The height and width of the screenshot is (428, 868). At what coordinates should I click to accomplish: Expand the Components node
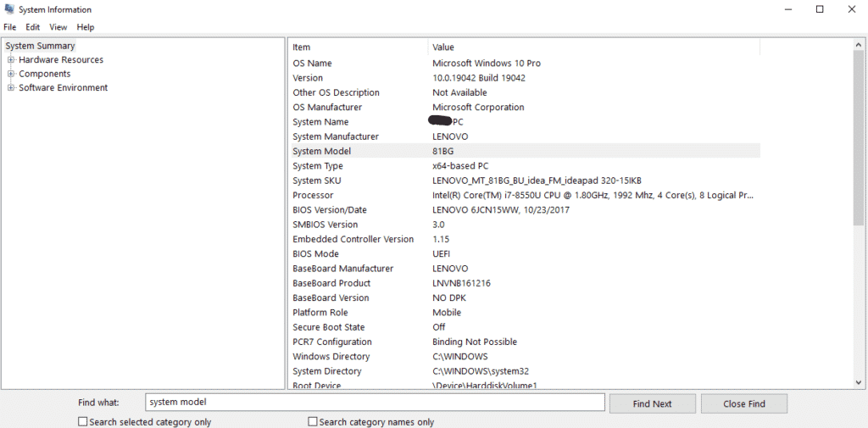pos(10,74)
